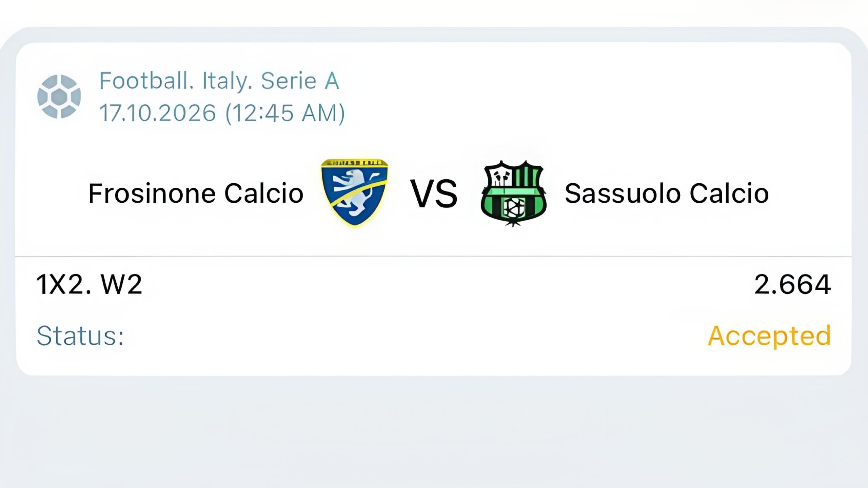Click the 1X2. W2 bet type label
This screenshot has width=868, height=488.
[x=89, y=284]
